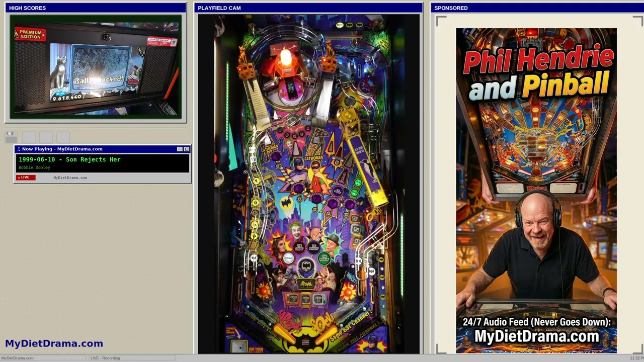This screenshot has width=644, height=362.
Task: Open MyDietDrama.com link in sponsored ad
Action: [x=537, y=336]
